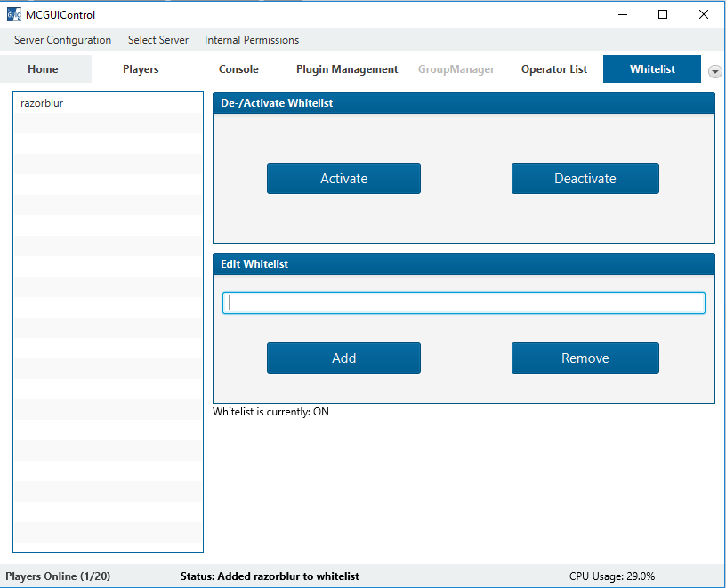Click the Remove button under Edit Whitelist
The height and width of the screenshot is (588, 726).
coord(585,358)
